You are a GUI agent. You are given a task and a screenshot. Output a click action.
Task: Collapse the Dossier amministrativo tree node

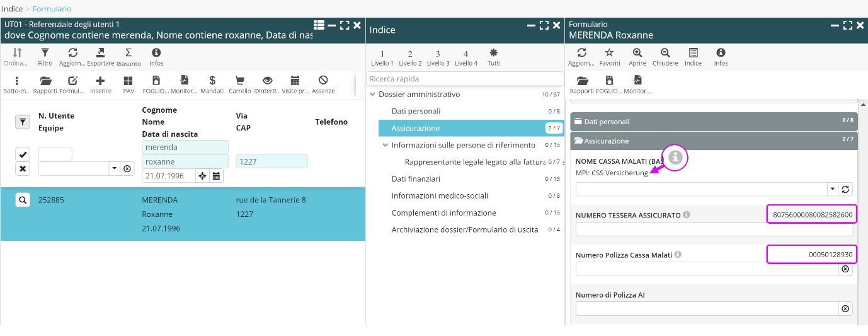[373, 95]
